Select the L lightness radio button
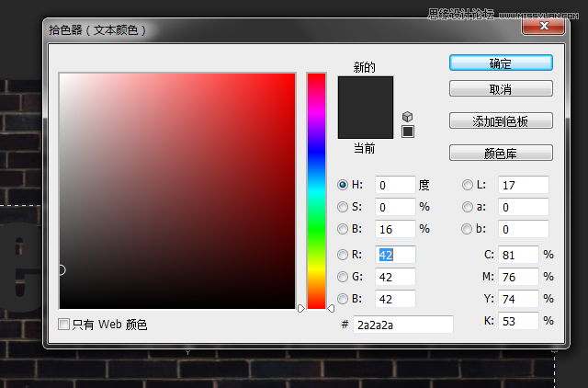This screenshot has height=388, width=588. 468,185
